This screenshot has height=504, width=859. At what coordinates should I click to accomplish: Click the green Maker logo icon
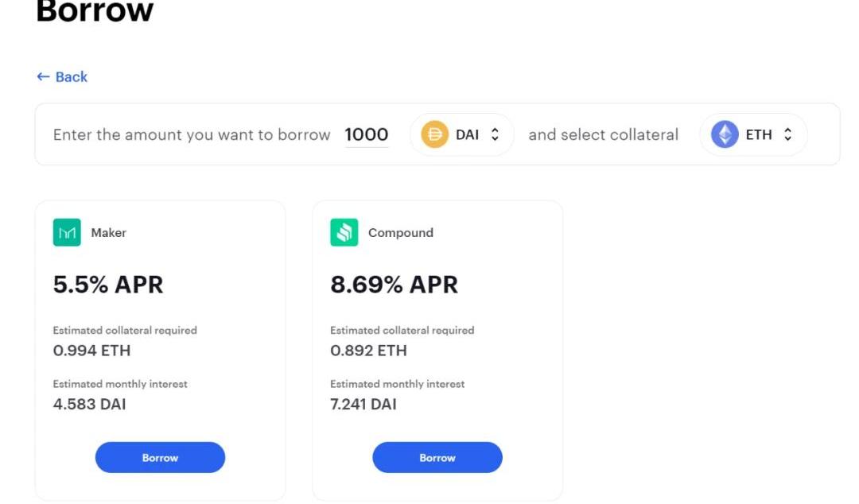tap(67, 233)
